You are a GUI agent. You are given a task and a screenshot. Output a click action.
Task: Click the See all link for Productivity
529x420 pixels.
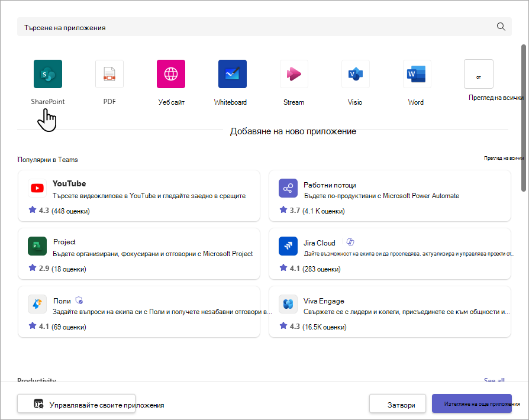click(x=494, y=380)
